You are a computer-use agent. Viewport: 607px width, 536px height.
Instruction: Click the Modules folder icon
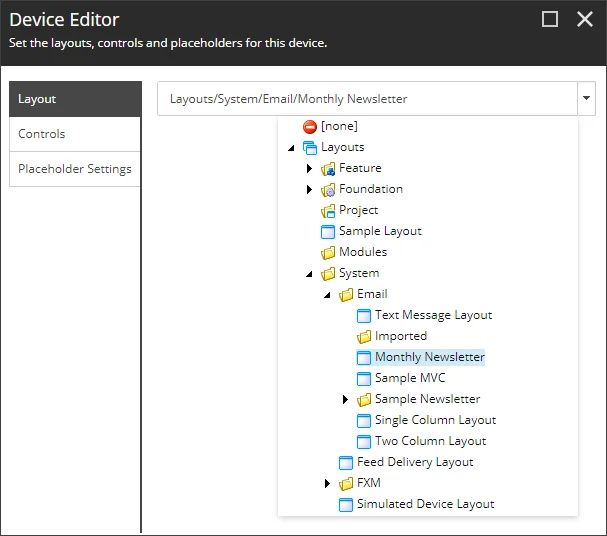(328, 253)
